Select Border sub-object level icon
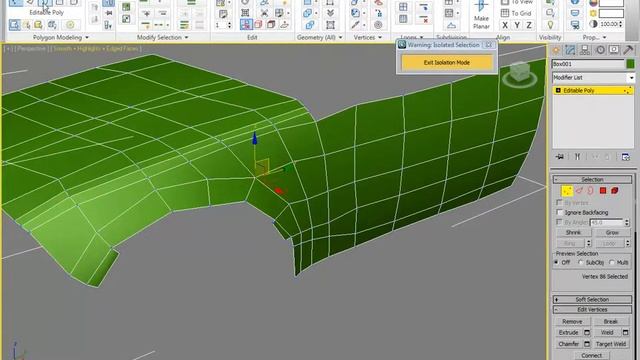The width and height of the screenshot is (640, 360). click(590, 191)
